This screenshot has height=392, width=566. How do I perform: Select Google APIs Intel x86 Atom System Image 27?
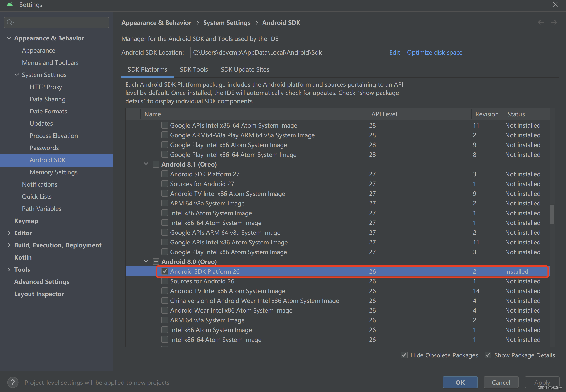[x=338, y=242]
